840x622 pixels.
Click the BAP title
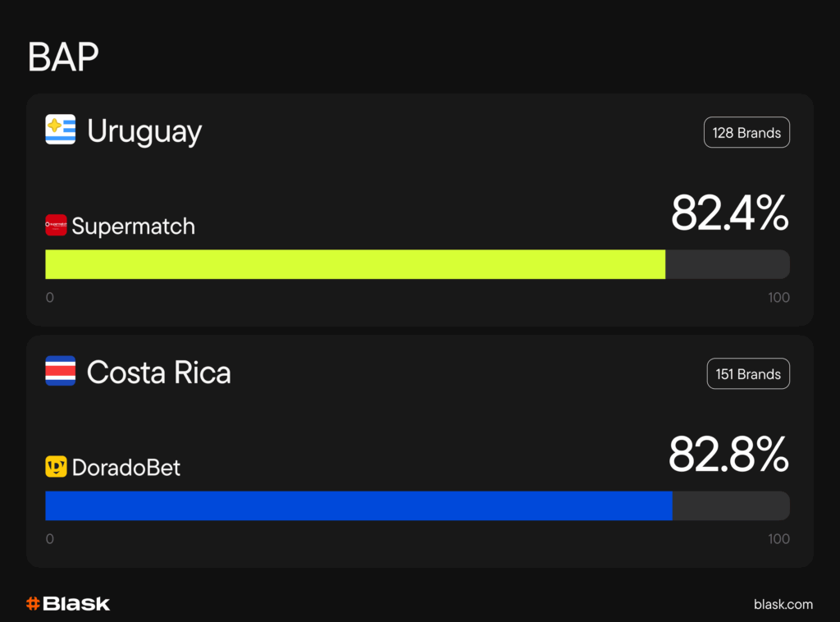click(63, 57)
